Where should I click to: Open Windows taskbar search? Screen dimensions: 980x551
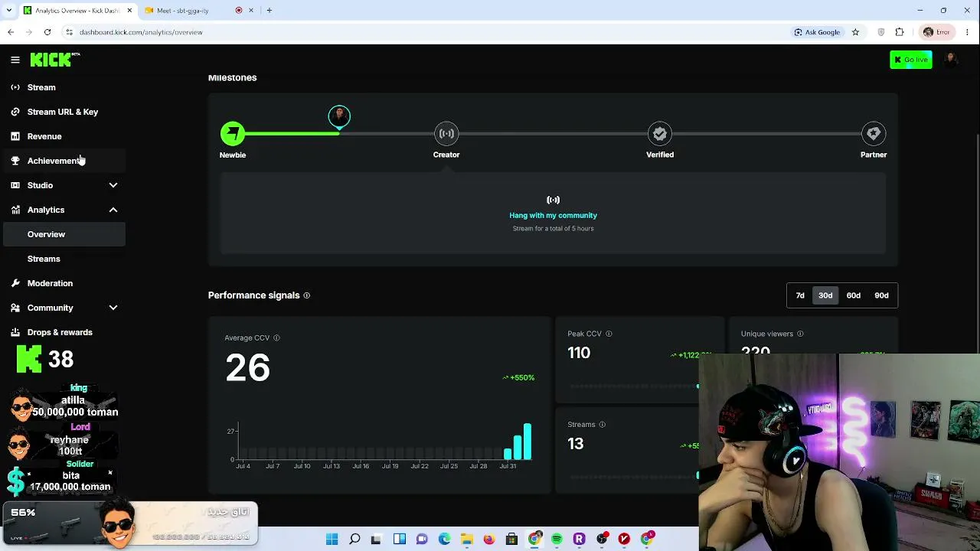[354, 540]
